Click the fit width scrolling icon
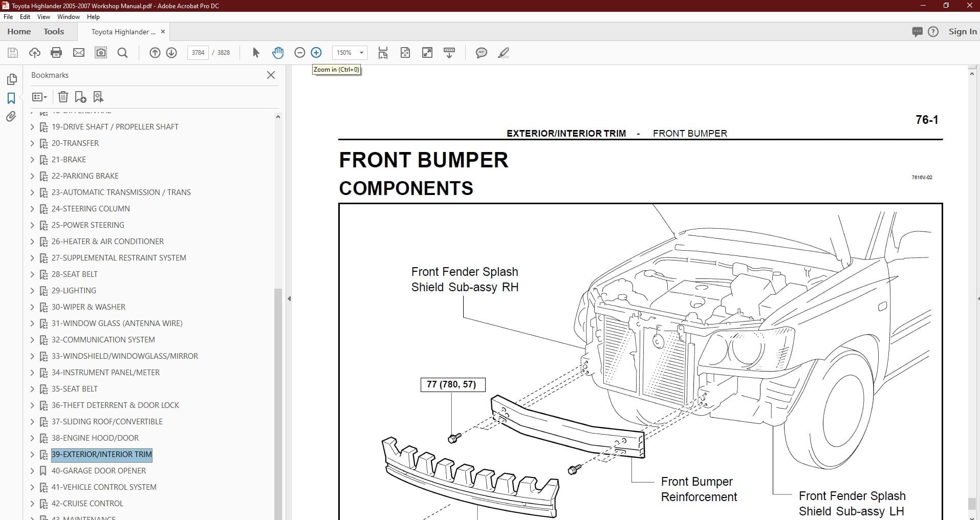Screen dimensions: 980x520 pos(383,53)
